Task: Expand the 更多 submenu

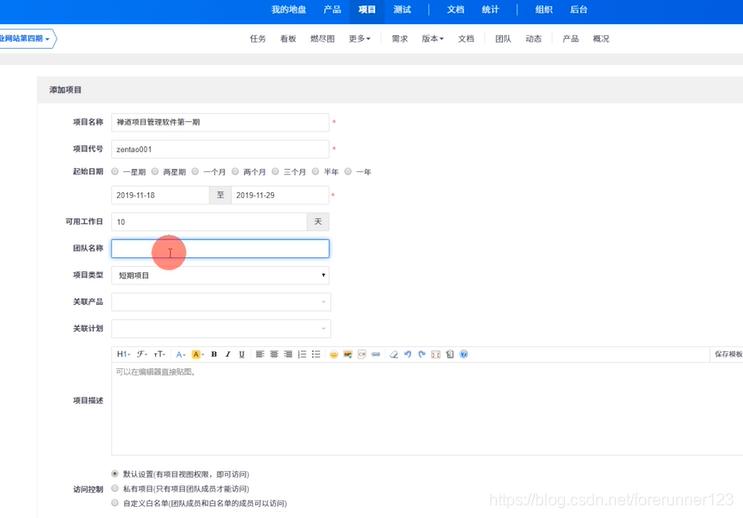Action: pyautogui.click(x=360, y=39)
